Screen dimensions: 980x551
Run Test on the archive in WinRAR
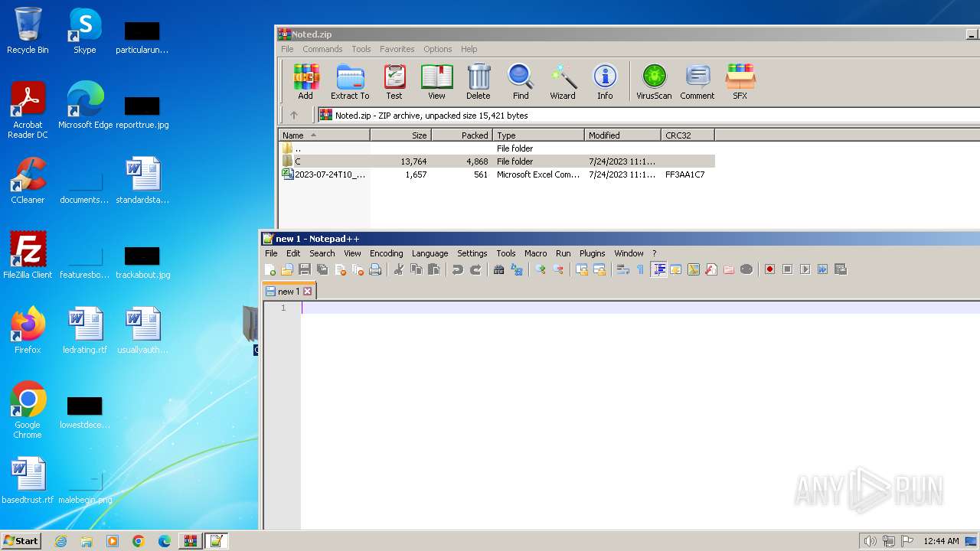pyautogui.click(x=394, y=82)
